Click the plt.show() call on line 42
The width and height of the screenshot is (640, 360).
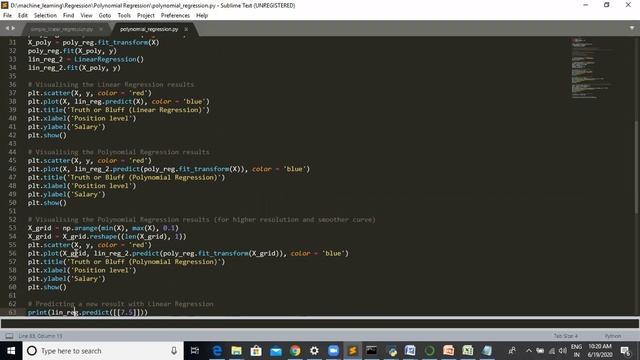[x=47, y=135]
